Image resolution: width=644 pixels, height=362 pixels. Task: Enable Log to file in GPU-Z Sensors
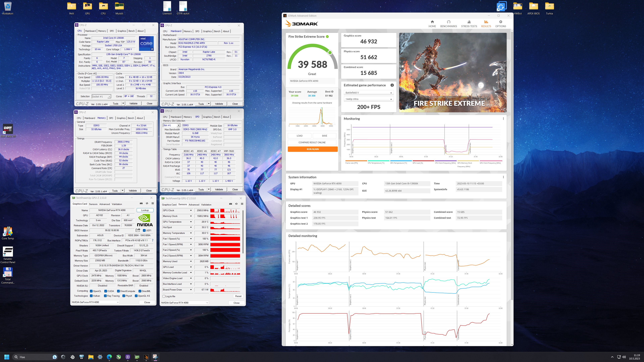164,296
